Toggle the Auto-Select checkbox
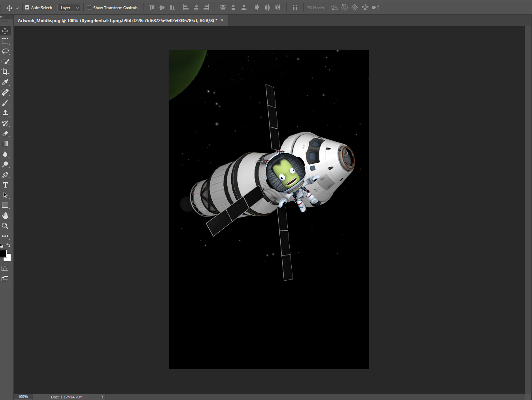This screenshot has height=400, width=532. [x=27, y=8]
